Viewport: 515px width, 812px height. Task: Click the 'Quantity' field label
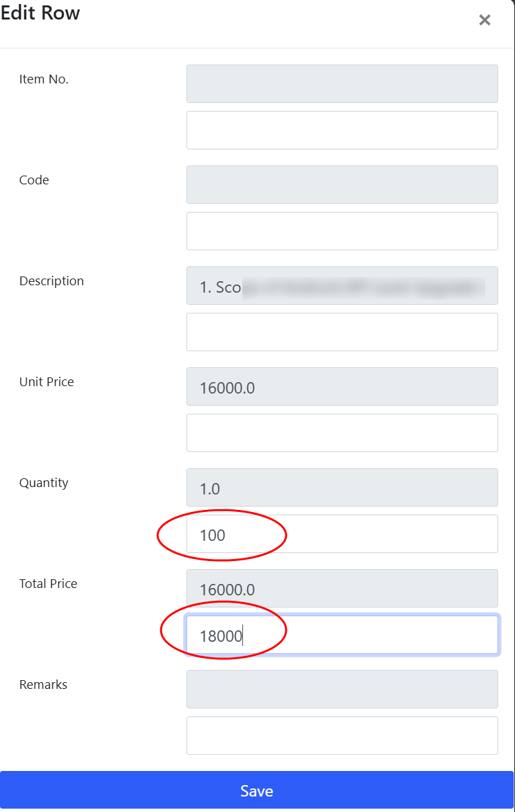click(x=44, y=483)
